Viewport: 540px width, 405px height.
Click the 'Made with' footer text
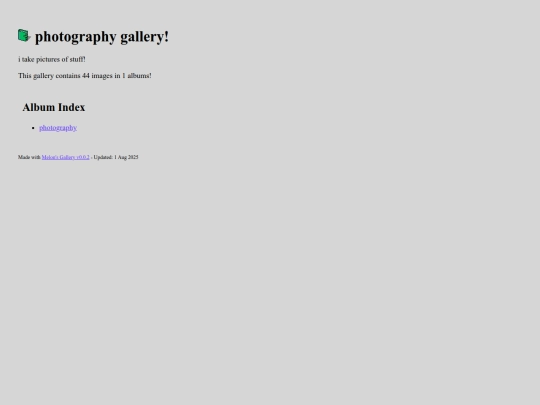coord(29,157)
